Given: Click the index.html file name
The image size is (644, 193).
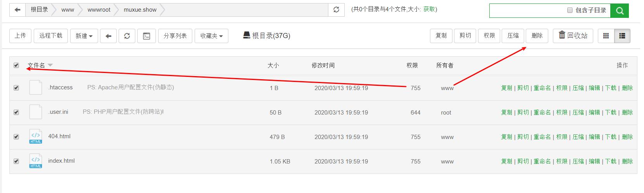Looking at the screenshot, I should tap(61, 161).
